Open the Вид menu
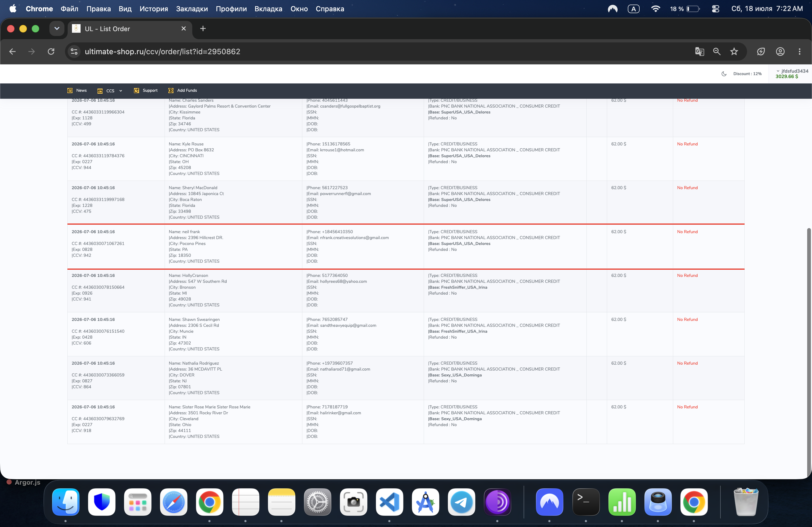The width and height of the screenshot is (812, 527). point(125,9)
